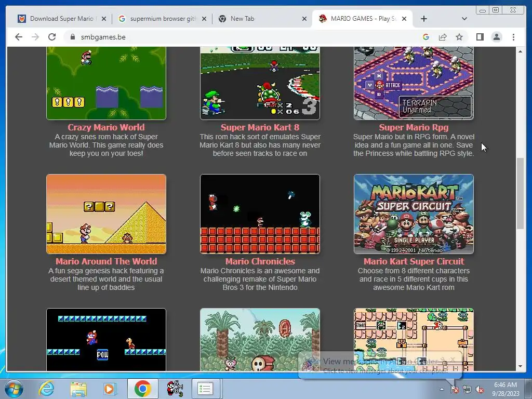The height and width of the screenshot is (399, 532).
Task: Open the network tray icon
Action: pos(467,390)
